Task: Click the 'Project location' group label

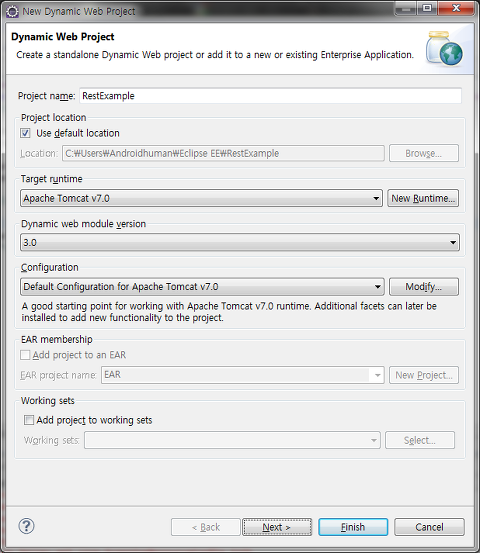Action: [54, 117]
